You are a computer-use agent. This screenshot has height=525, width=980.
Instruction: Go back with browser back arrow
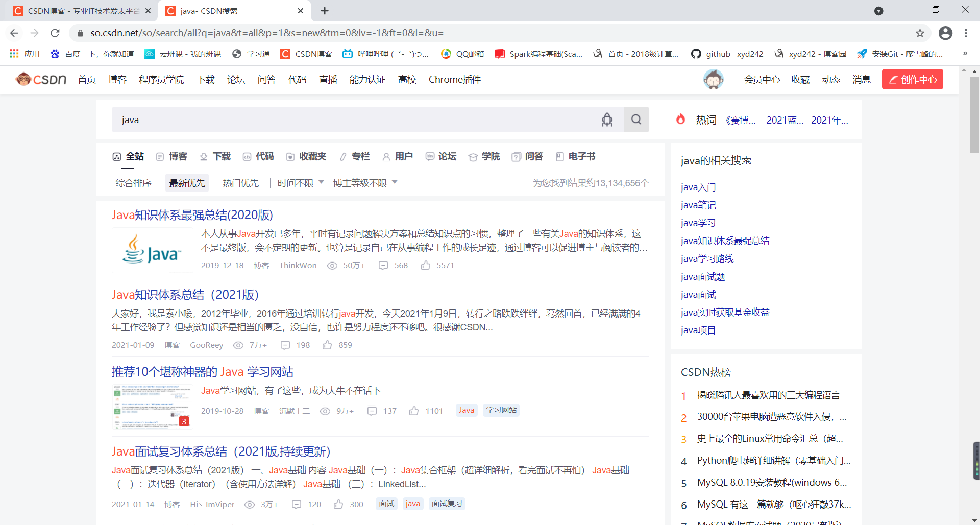(x=14, y=33)
